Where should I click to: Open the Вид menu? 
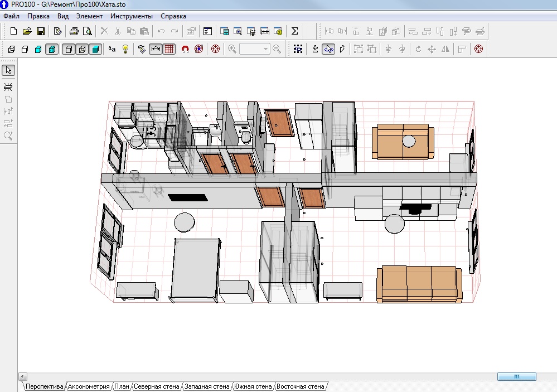pos(63,16)
